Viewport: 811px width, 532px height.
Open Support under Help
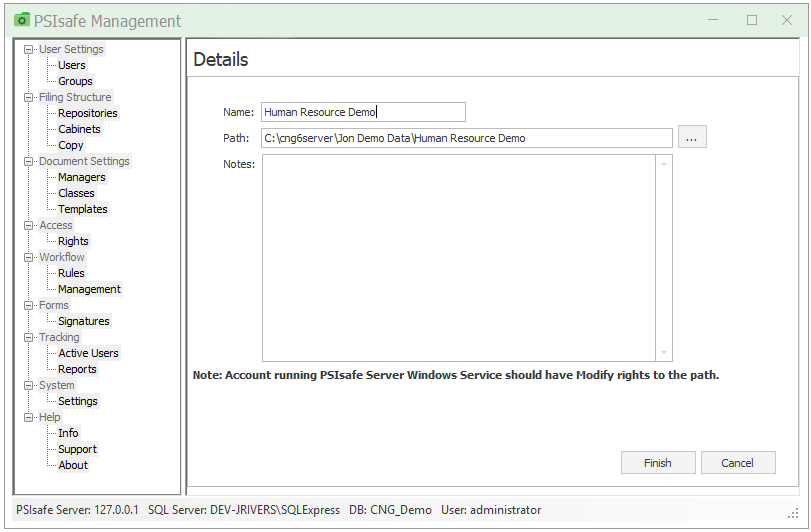77,449
